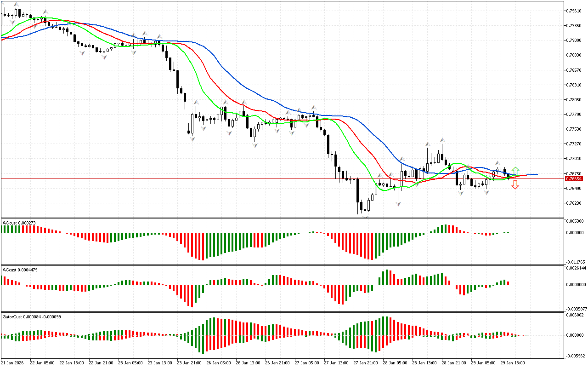The width and height of the screenshot is (588, 368).
Task: Select the up fractal above the 28 Jan 13:00 peak
Action: click(443, 140)
